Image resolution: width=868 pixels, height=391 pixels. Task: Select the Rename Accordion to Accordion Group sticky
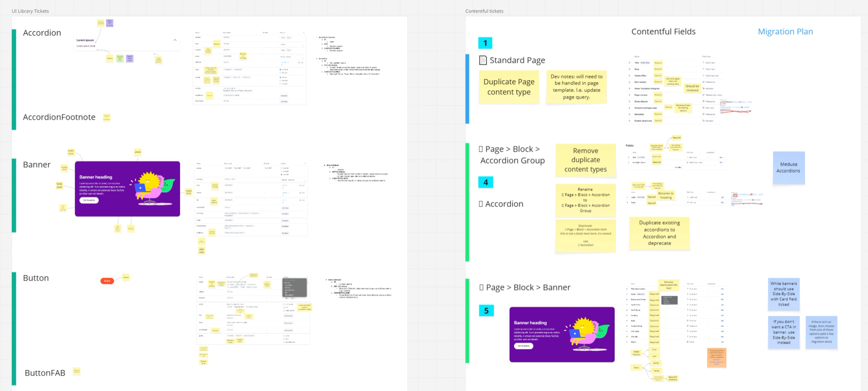tap(585, 200)
